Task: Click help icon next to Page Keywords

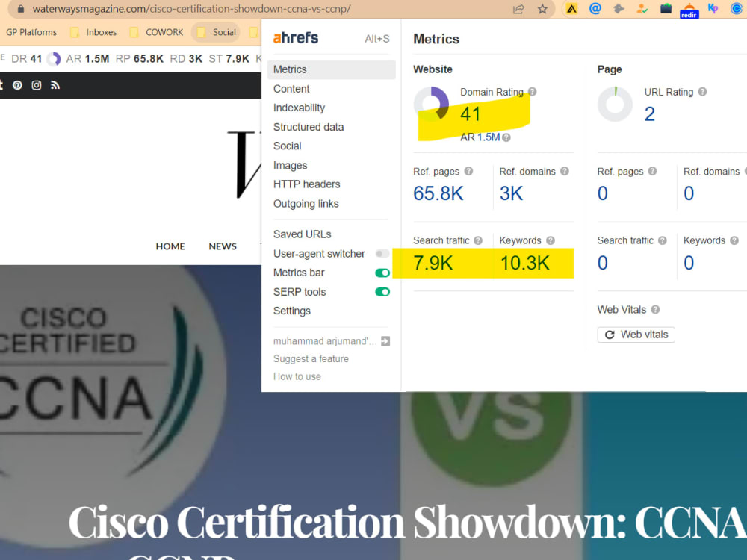Action: [734, 240]
